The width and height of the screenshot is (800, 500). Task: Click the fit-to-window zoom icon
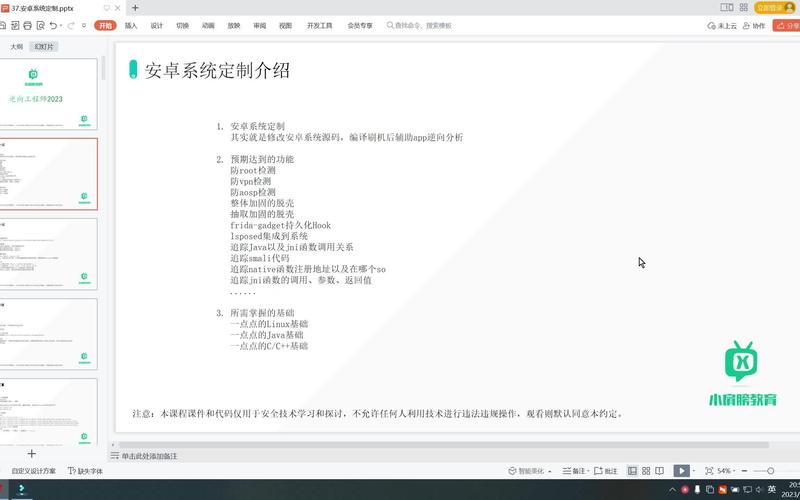tap(709, 471)
